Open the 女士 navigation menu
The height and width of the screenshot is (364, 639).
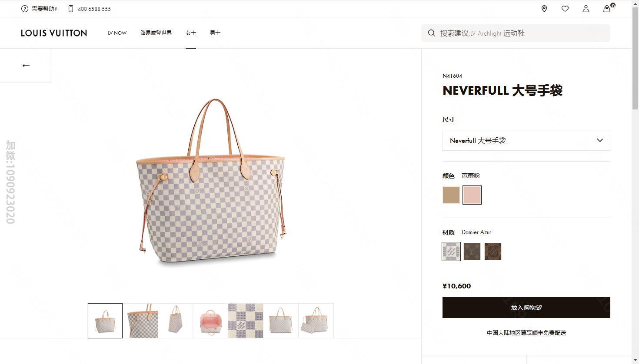(x=191, y=33)
